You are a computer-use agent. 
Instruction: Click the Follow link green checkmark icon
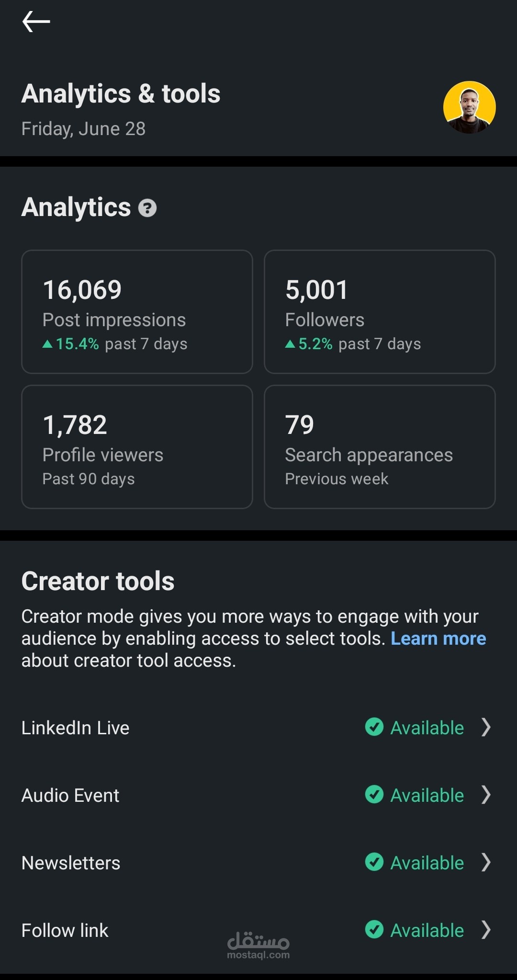tap(374, 930)
